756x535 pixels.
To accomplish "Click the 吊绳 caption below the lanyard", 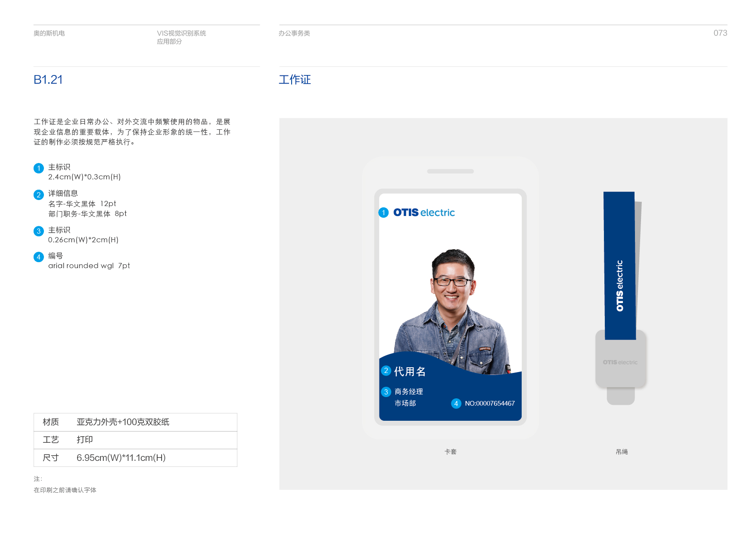I will pos(621,452).
